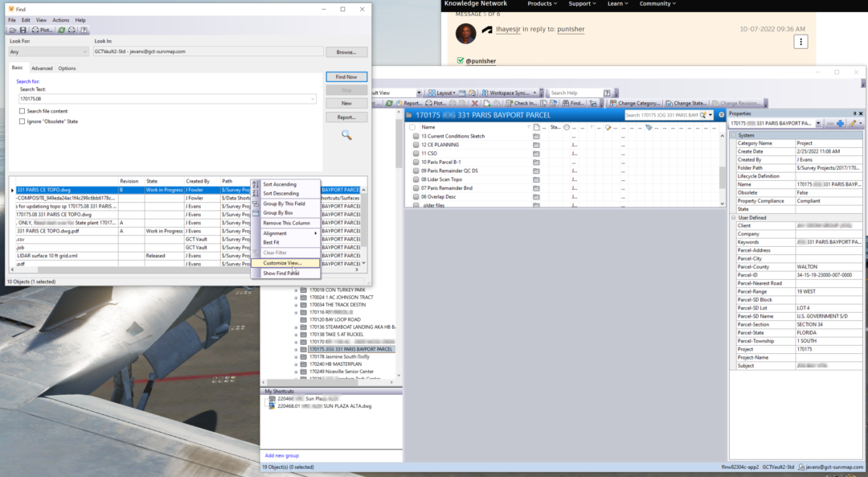The width and height of the screenshot is (868, 477).
Task: Switch to the Advanced tab in Find dialog
Action: 42,68
